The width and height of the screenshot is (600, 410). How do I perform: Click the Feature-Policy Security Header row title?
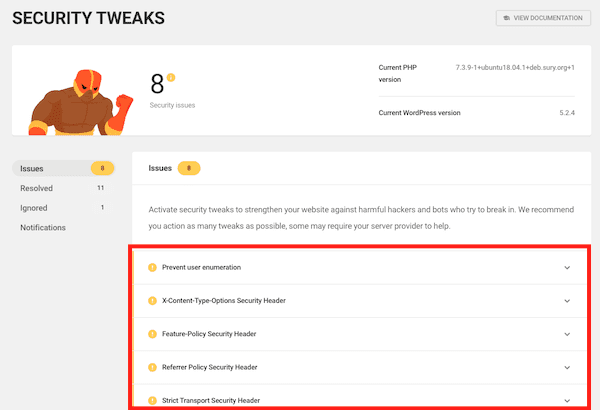(209, 334)
